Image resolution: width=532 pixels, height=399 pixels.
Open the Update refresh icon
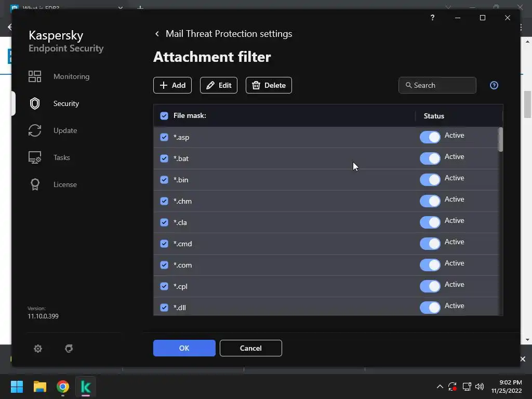click(x=35, y=130)
